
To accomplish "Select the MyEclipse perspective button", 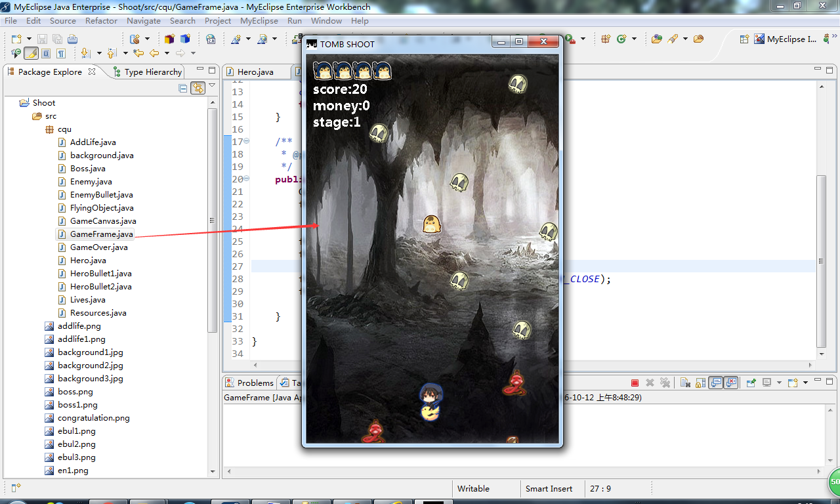I will coord(786,39).
